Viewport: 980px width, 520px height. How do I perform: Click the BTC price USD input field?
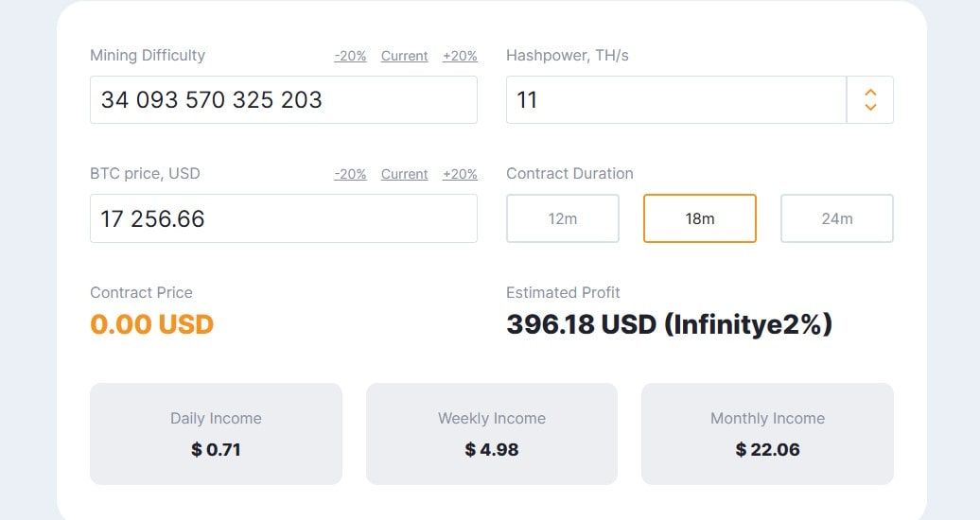point(284,218)
